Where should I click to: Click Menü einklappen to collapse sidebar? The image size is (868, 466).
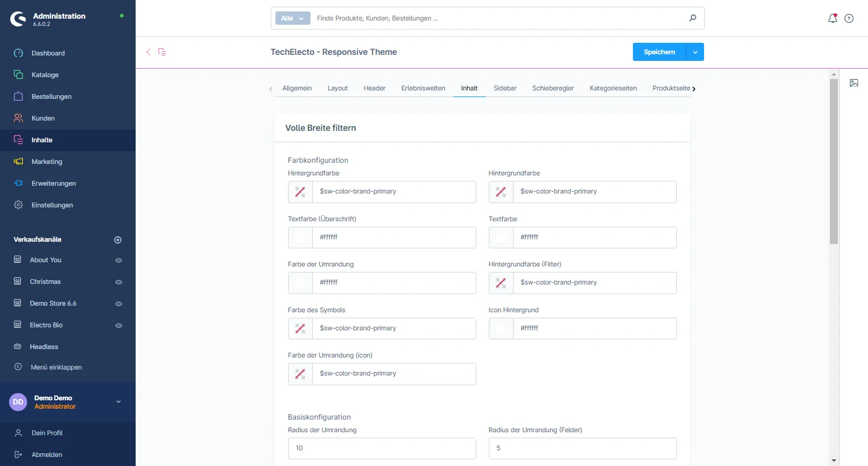[x=55, y=367]
